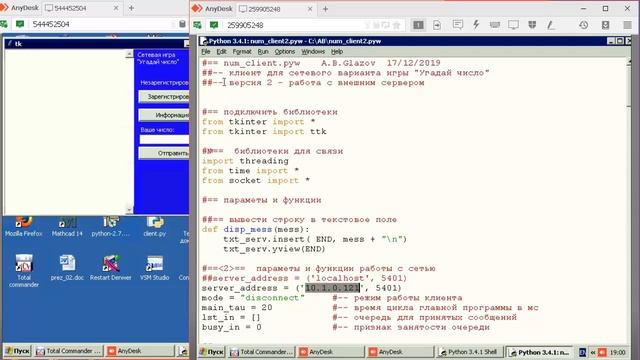Click the Отправить button in tk window
Image resolution: width=640 pixels, height=360 pixels.
coord(164,153)
